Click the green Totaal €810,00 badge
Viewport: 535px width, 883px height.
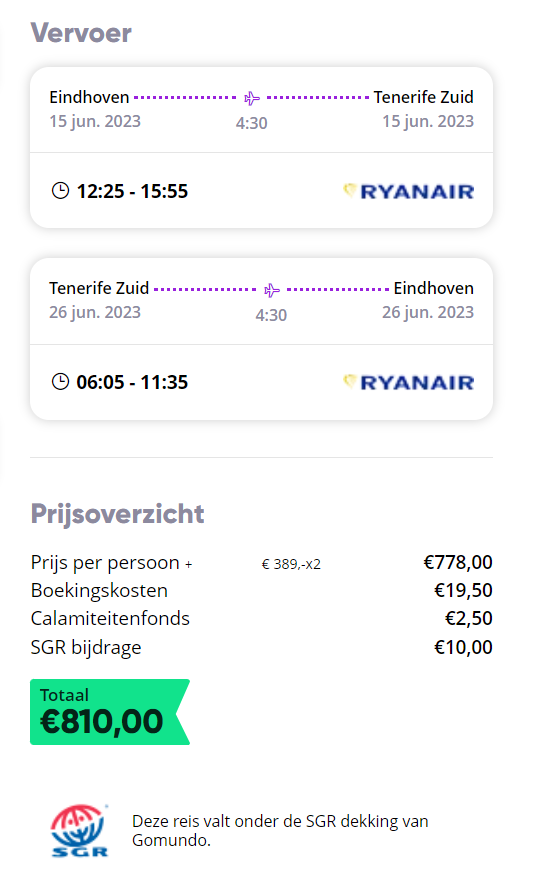tap(110, 712)
